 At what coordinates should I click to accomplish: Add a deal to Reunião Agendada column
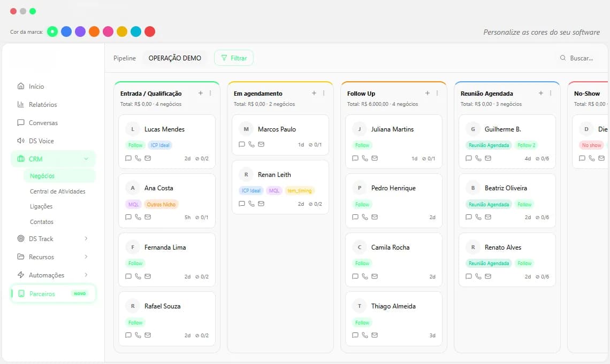[x=541, y=93]
